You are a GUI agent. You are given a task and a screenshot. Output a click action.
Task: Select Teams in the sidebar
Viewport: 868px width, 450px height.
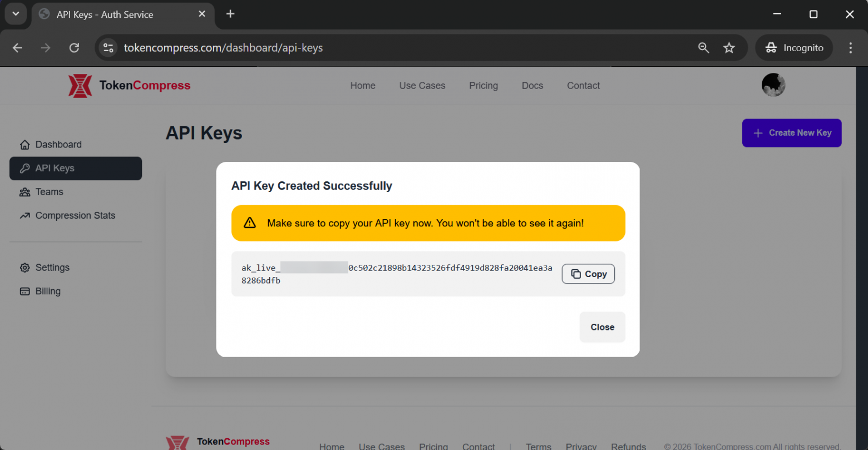(49, 192)
